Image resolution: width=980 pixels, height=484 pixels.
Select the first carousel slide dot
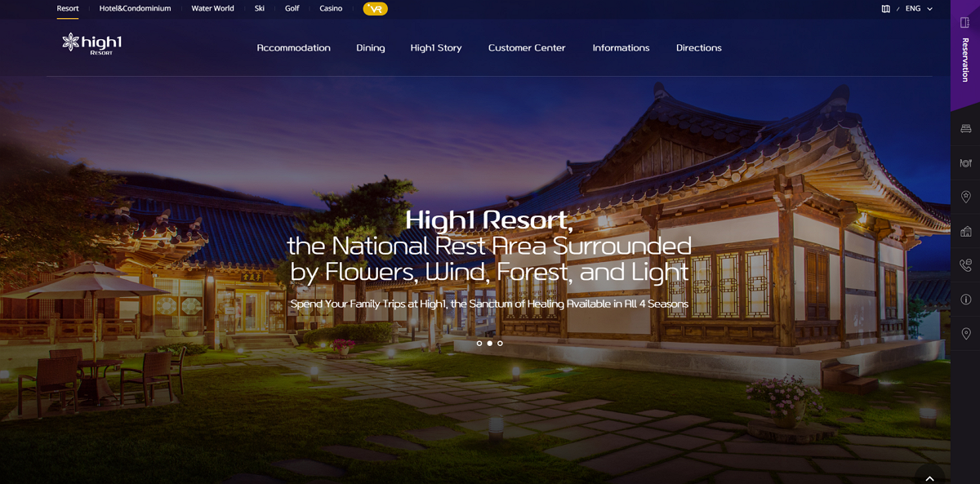point(479,344)
